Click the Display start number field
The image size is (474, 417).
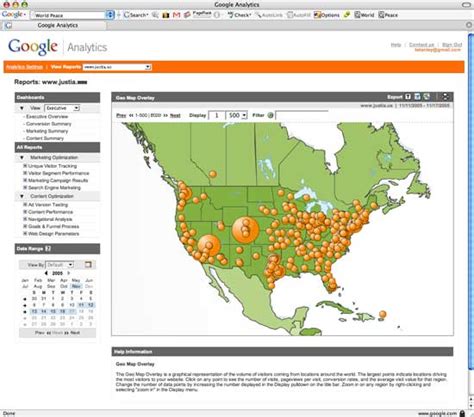(x=217, y=115)
